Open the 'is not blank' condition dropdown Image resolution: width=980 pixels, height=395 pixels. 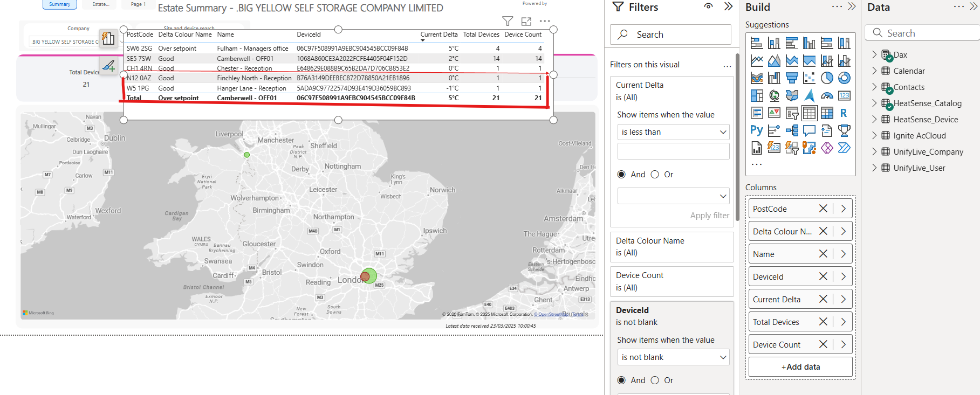(674, 357)
